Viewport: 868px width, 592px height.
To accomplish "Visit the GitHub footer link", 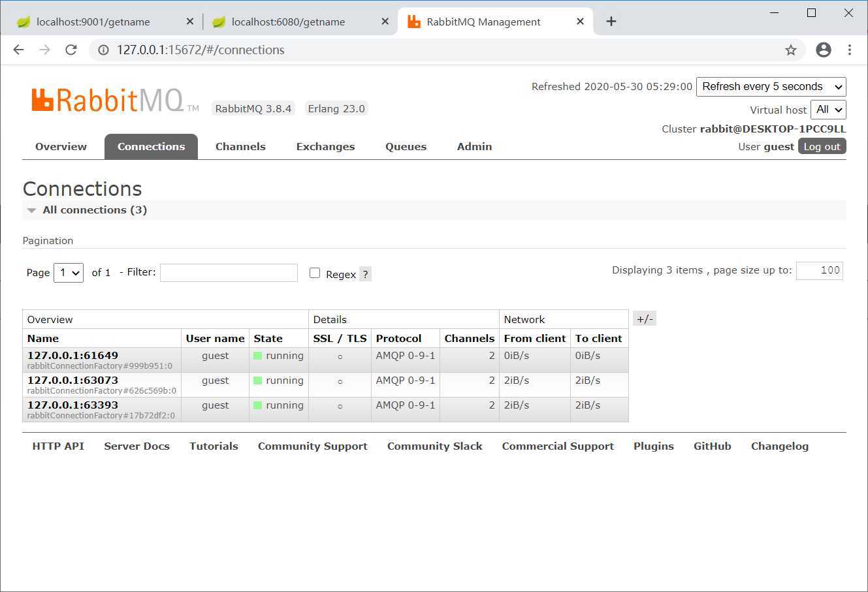I will click(713, 446).
